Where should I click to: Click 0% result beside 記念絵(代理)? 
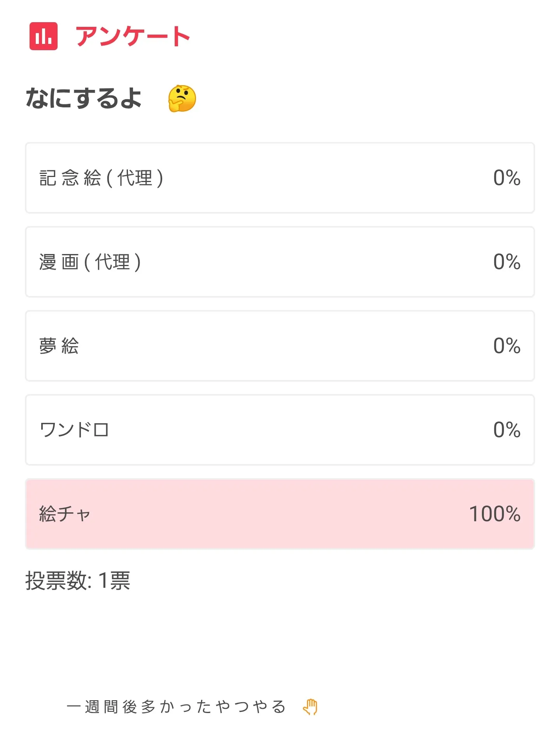pos(507,178)
